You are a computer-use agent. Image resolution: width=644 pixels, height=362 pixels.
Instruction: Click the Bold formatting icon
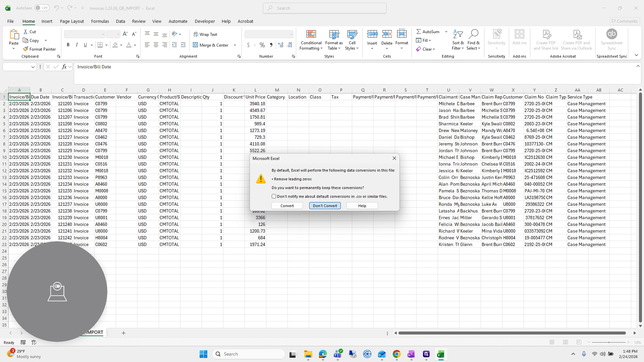point(68,45)
